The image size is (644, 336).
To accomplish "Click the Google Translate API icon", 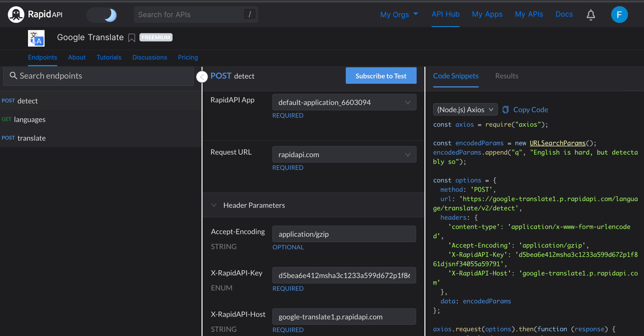I will [36, 38].
